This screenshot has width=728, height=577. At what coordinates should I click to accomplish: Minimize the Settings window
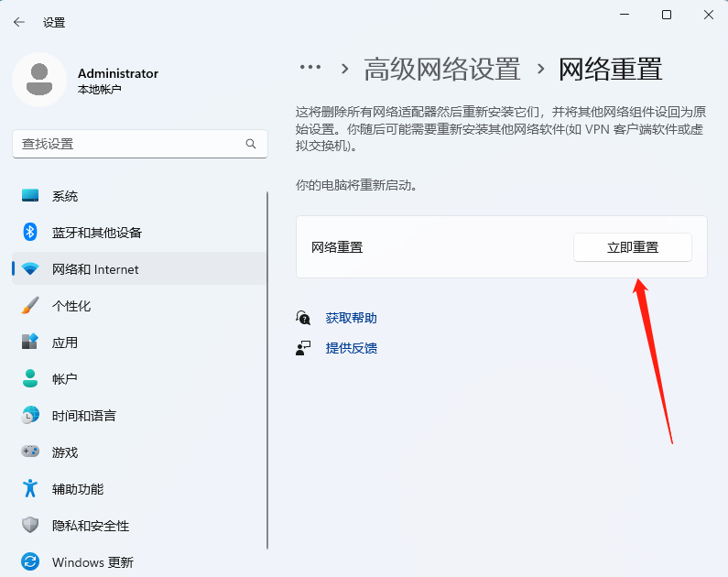pos(625,15)
